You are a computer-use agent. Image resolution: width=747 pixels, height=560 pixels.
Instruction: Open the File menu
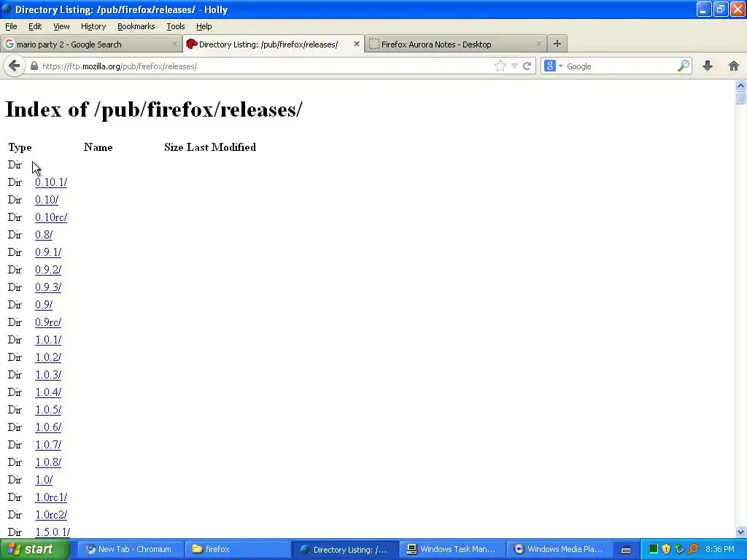tap(11, 26)
